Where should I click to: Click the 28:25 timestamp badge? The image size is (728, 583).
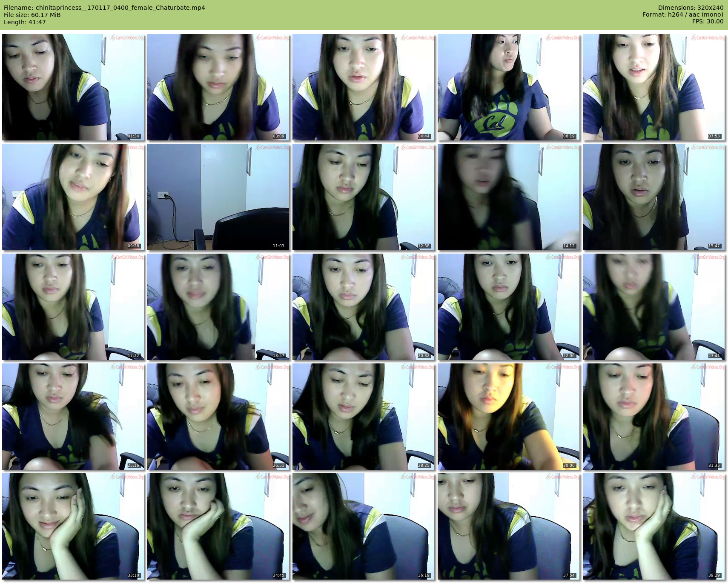424,466
